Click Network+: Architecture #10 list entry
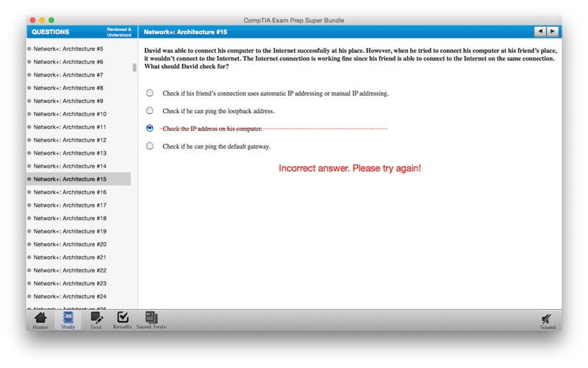Image resolution: width=588 pixels, height=368 pixels. (x=70, y=114)
